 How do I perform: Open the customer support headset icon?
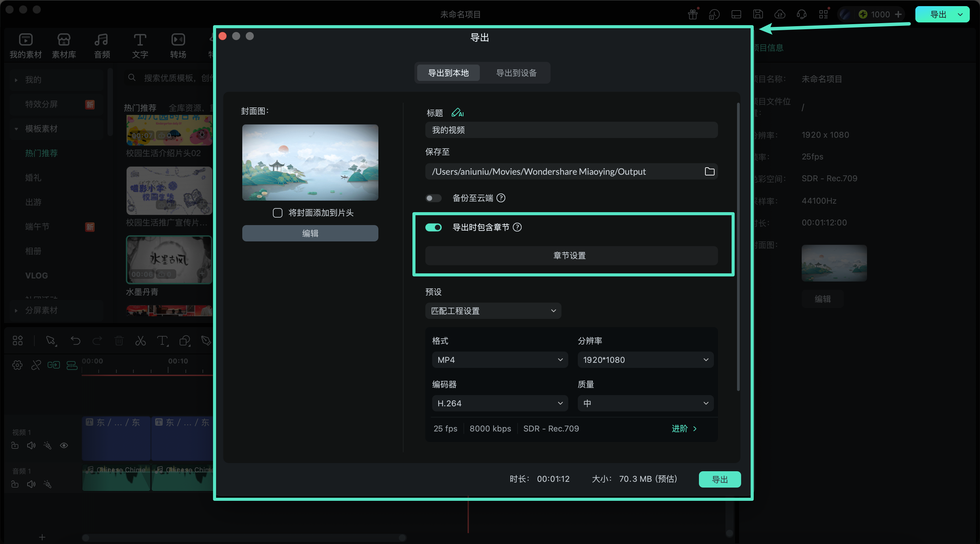[802, 14]
